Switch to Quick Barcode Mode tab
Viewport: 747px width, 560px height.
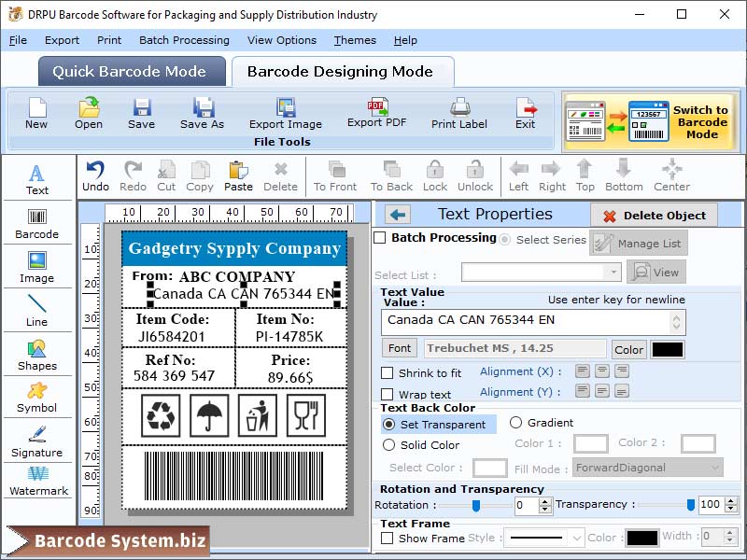131,71
